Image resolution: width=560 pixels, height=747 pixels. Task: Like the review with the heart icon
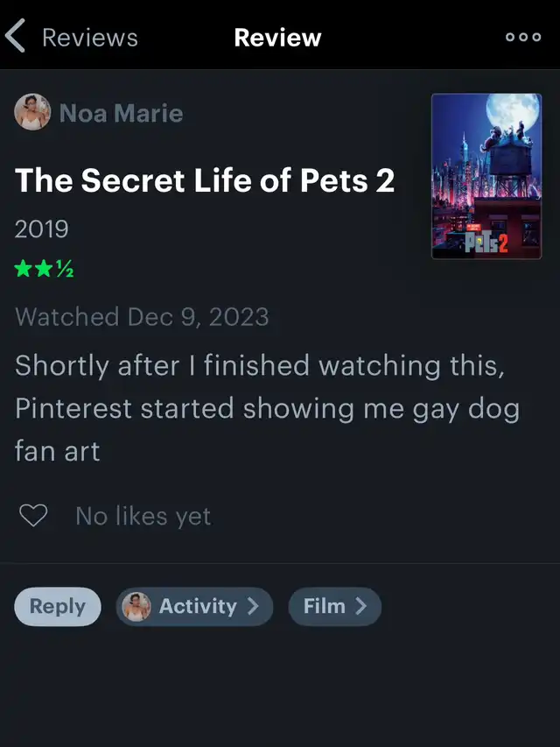[33, 516]
